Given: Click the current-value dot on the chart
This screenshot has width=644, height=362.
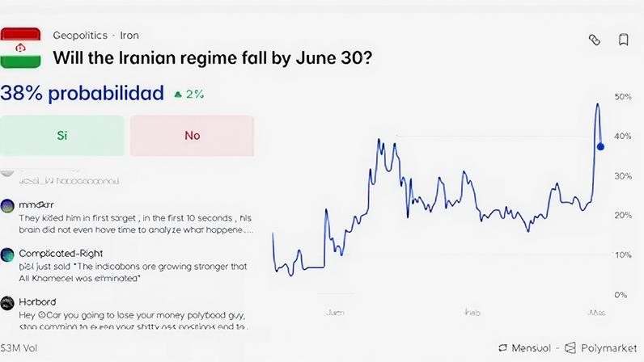Looking at the screenshot, I should (600, 146).
